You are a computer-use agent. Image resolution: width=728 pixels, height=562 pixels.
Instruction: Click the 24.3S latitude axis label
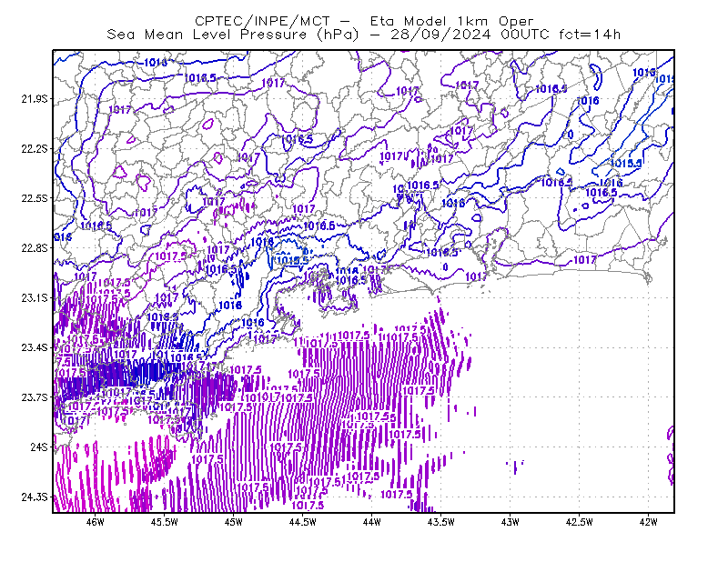pyautogui.click(x=35, y=497)
